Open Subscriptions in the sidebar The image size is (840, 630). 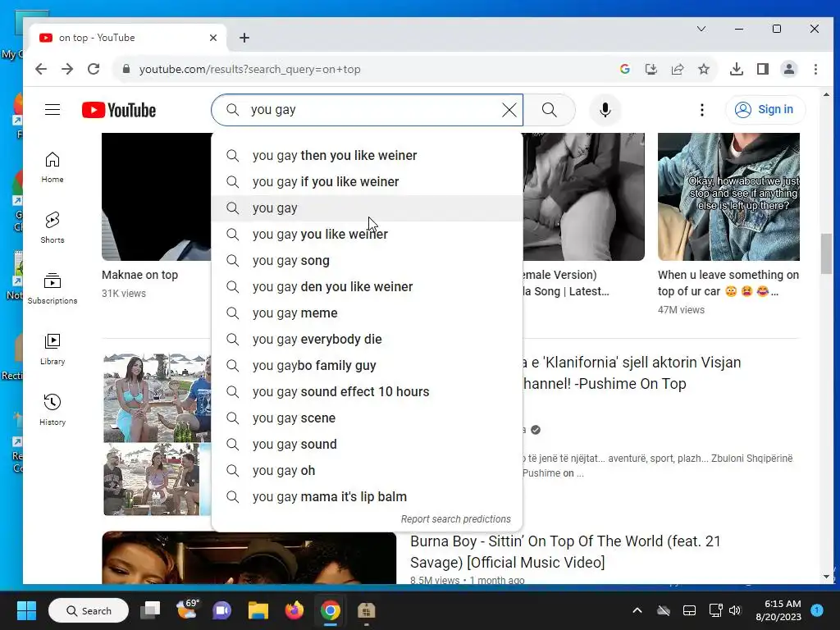(x=52, y=289)
